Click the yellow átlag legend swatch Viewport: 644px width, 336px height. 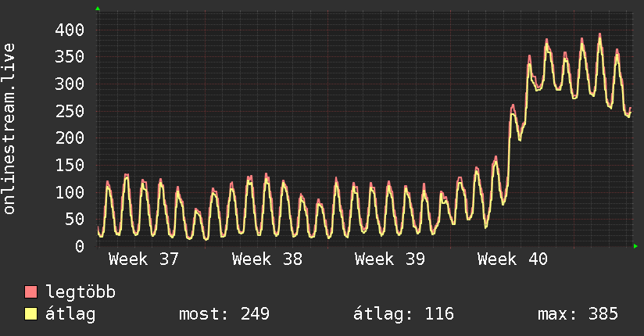tap(30, 313)
